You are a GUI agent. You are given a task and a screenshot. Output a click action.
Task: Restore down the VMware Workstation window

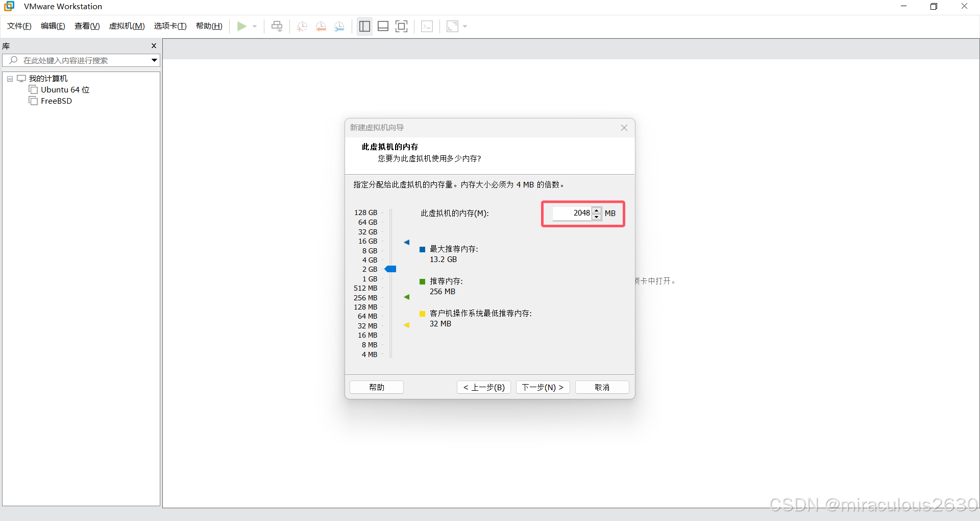pos(934,6)
